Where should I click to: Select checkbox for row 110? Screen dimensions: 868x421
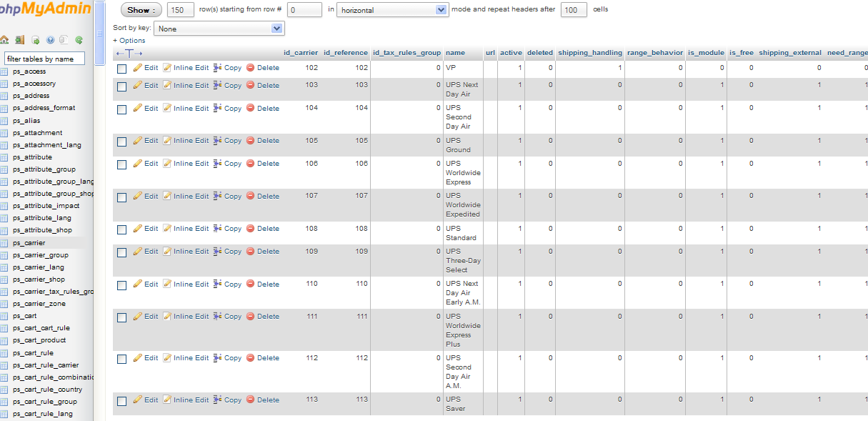tap(121, 285)
